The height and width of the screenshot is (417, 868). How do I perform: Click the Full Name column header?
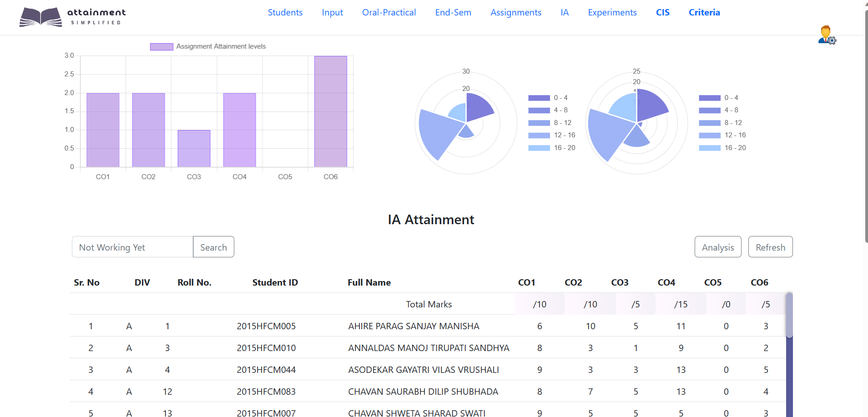[x=369, y=282]
